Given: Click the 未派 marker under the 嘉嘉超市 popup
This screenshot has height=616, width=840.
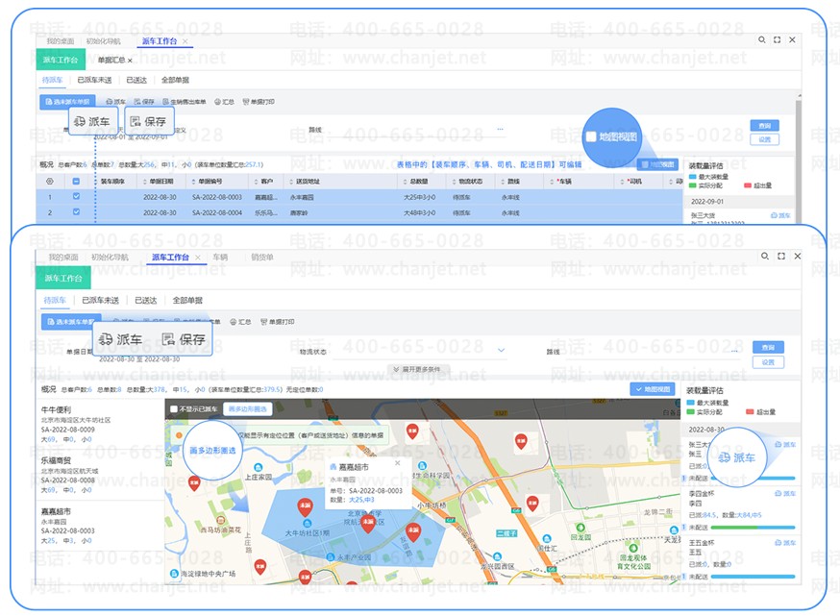Looking at the screenshot, I should 368,522.
